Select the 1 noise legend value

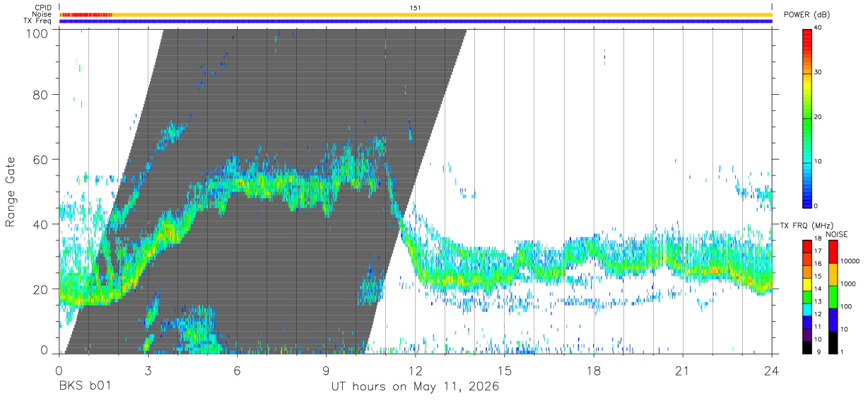(x=843, y=351)
